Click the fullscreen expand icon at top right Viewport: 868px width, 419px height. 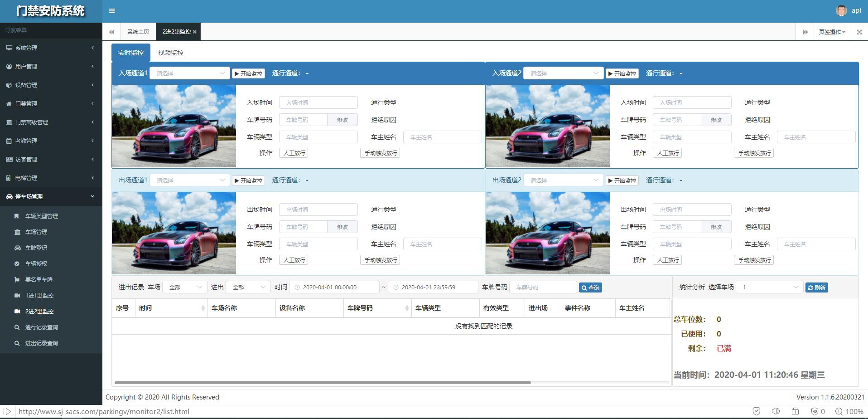coord(859,32)
